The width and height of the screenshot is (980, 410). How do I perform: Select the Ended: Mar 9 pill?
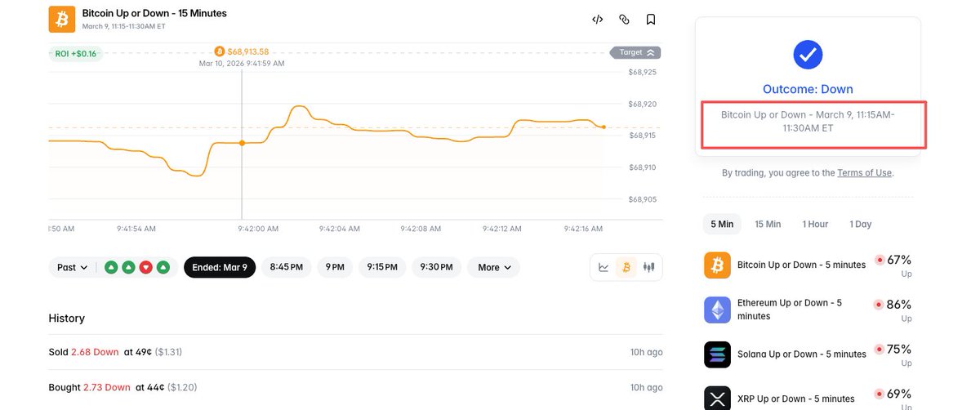coord(220,267)
